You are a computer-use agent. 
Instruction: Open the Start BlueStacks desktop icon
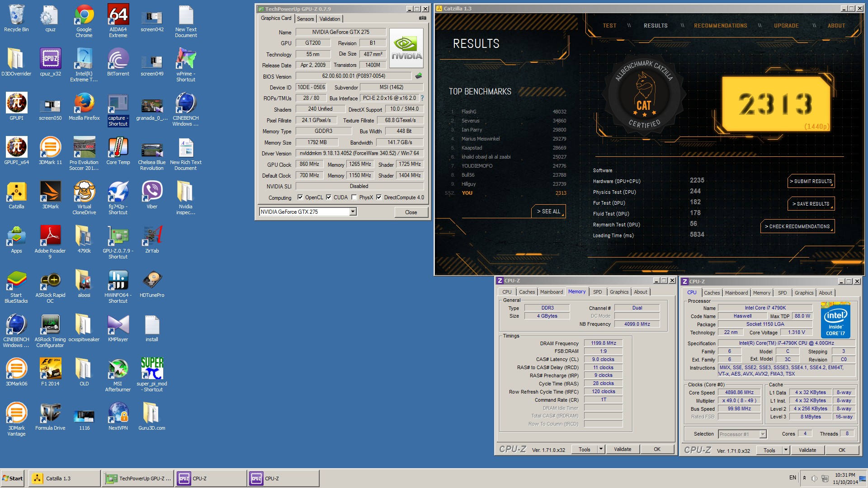tap(16, 286)
